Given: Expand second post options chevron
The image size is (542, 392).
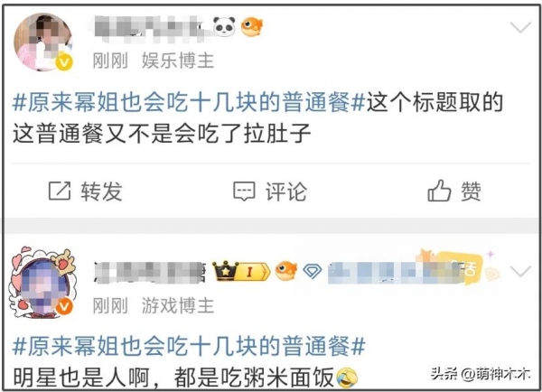Looking at the screenshot, I should 520,271.
